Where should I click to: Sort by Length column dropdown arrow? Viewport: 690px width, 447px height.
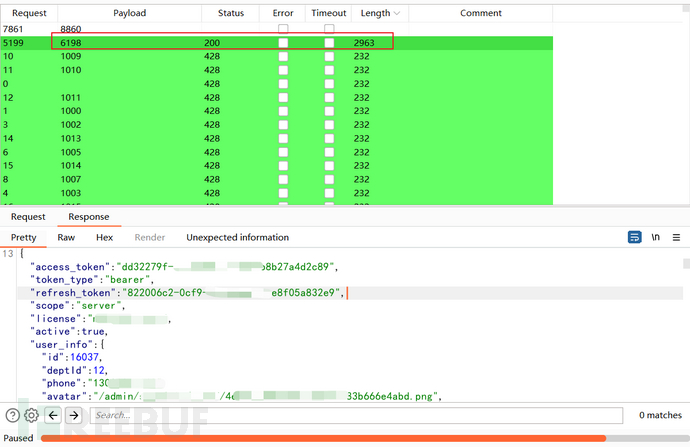(397, 13)
